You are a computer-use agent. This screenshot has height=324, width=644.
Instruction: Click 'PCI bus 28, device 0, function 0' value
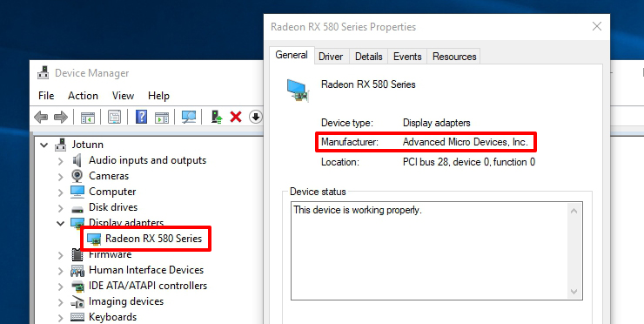click(x=468, y=162)
